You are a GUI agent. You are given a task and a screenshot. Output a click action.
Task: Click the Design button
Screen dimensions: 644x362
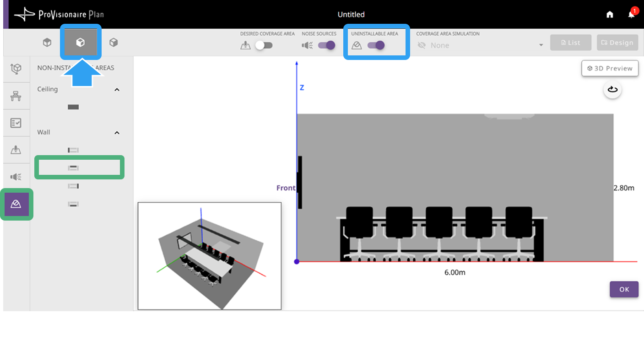[617, 43]
